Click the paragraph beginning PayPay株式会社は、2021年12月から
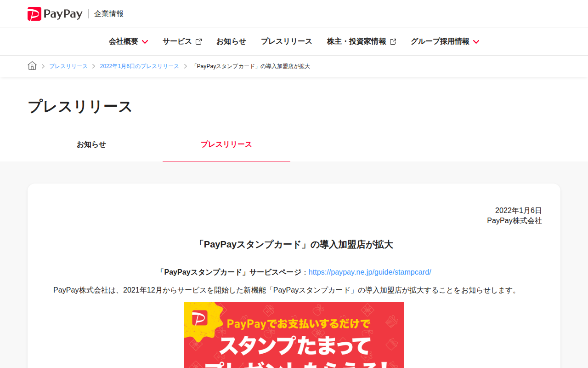Image resolution: width=588 pixels, height=368 pixels. click(286, 290)
